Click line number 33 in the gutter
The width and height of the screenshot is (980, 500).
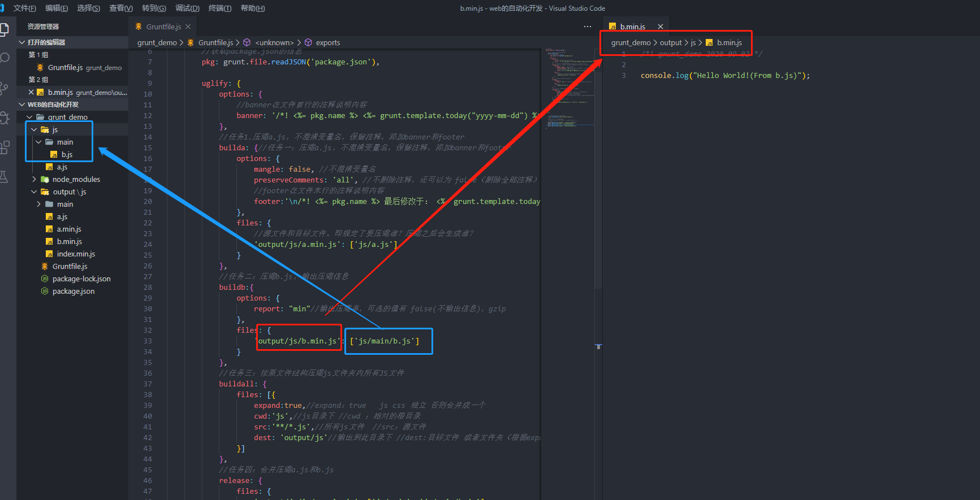pos(148,341)
